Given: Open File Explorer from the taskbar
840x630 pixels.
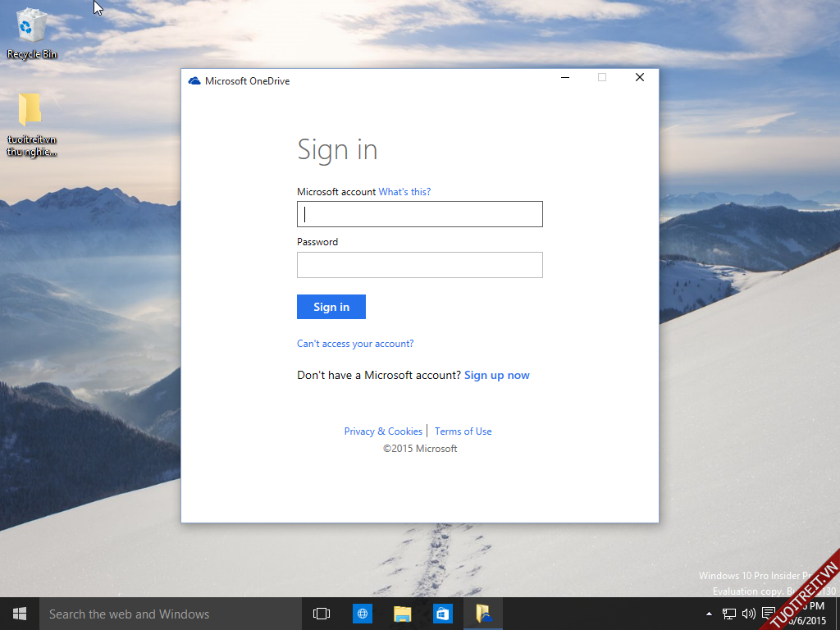Looking at the screenshot, I should coord(402,614).
